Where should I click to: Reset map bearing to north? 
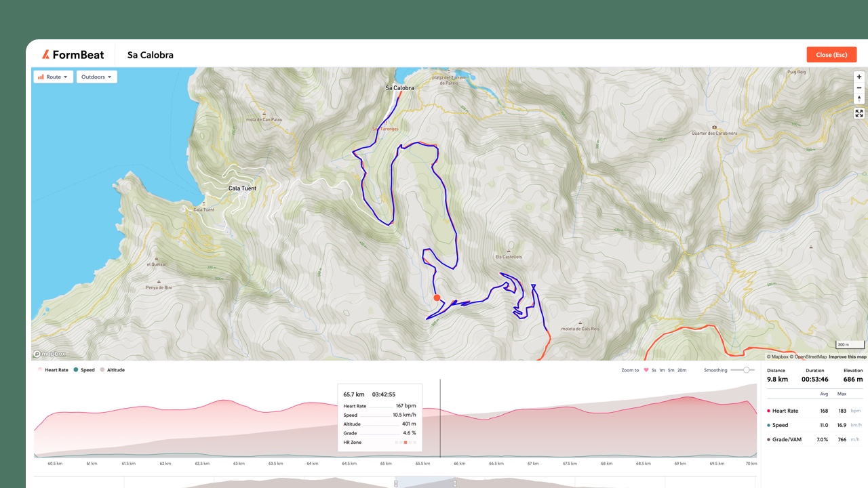coord(859,98)
